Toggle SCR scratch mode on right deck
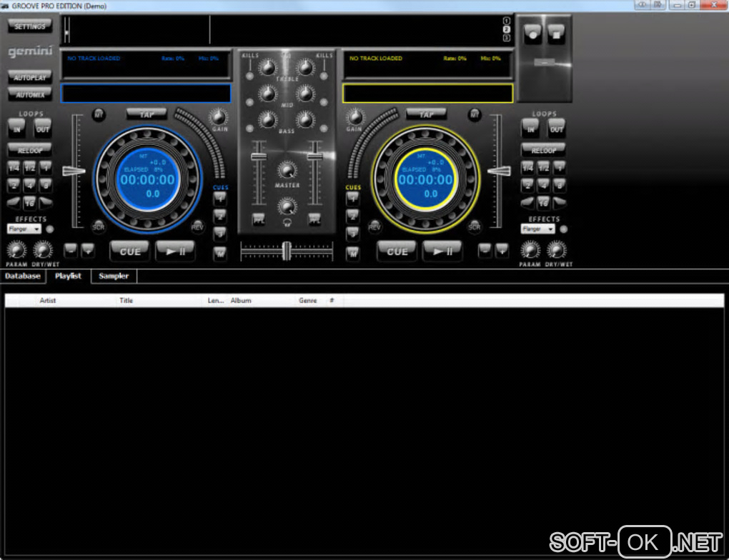 coord(475,227)
